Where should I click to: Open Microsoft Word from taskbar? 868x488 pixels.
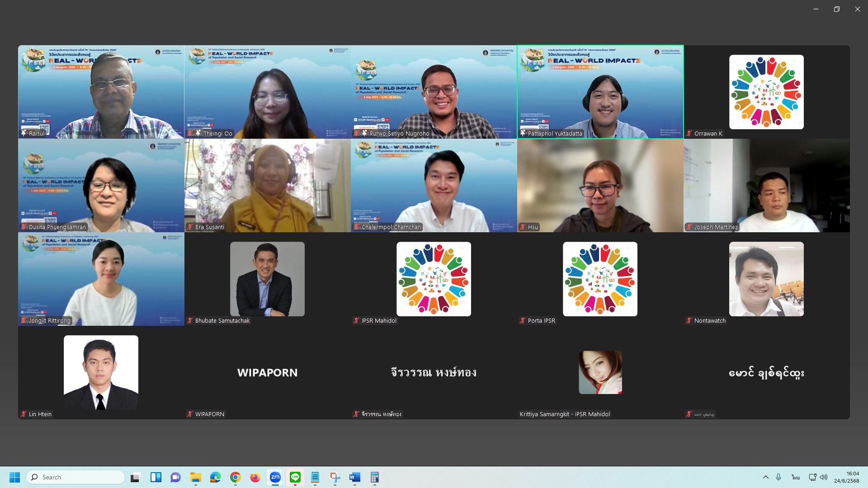tap(355, 477)
